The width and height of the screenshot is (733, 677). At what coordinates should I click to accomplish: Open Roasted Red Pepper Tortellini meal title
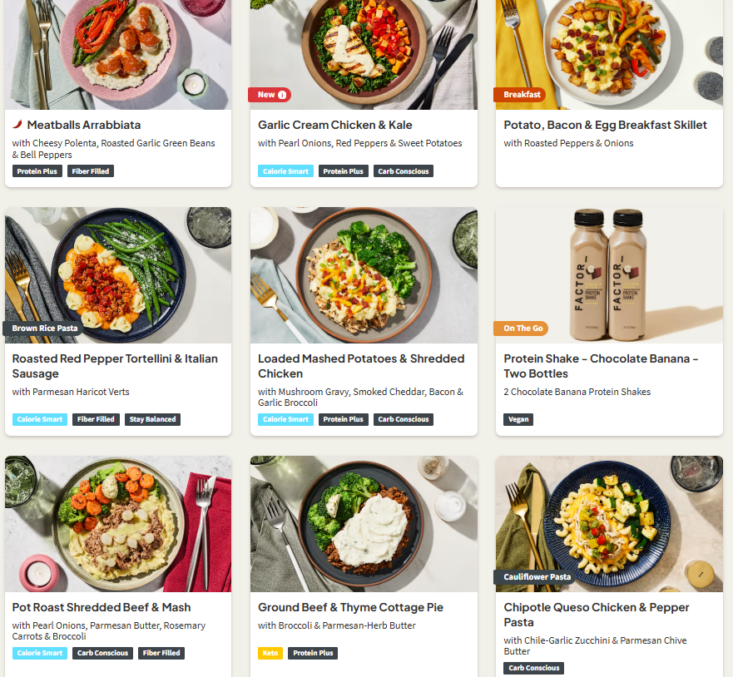click(115, 366)
